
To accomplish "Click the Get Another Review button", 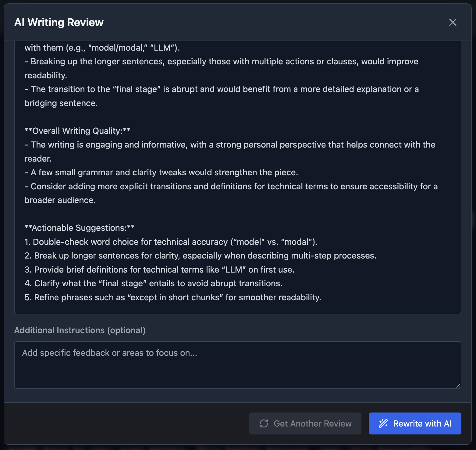I will click(x=305, y=423).
